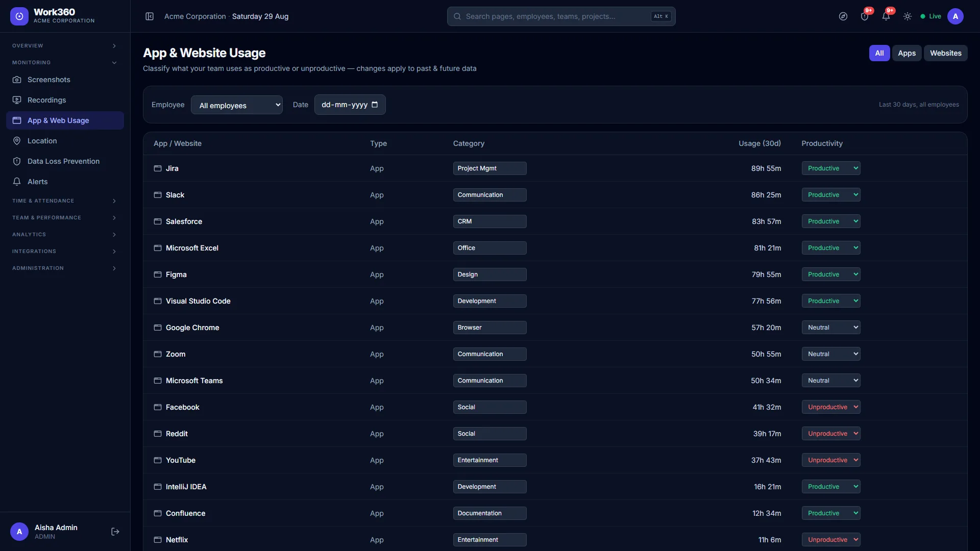980x551 pixels.
Task: Change Facebook productivity dropdown
Action: click(831, 407)
